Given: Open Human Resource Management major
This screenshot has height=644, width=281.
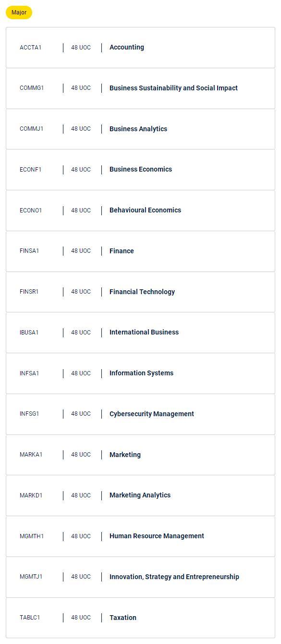Looking at the screenshot, I should [x=140, y=536].
